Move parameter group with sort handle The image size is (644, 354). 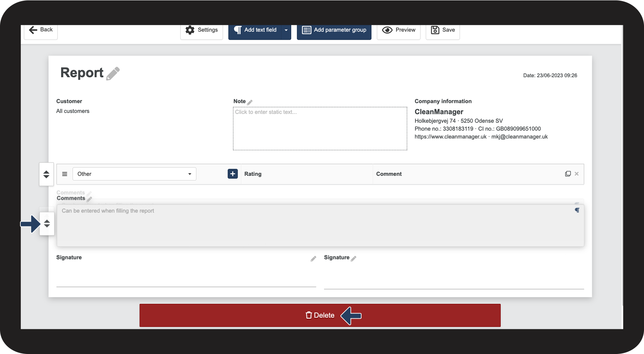pos(46,174)
